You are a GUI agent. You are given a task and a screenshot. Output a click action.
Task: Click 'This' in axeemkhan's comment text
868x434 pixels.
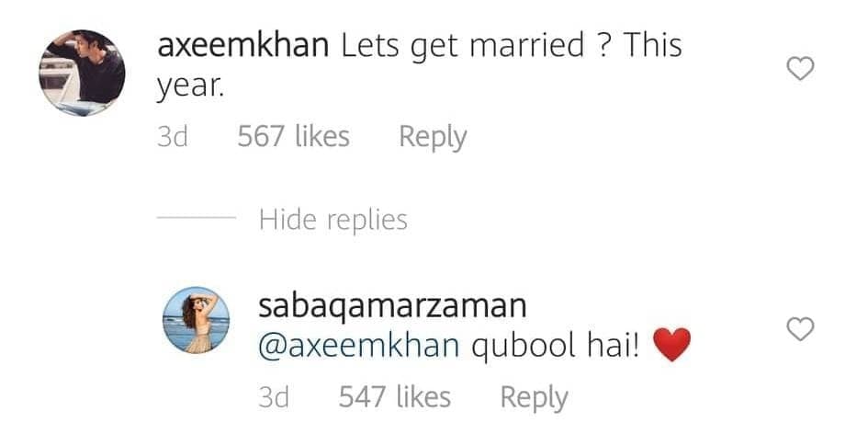(x=652, y=45)
